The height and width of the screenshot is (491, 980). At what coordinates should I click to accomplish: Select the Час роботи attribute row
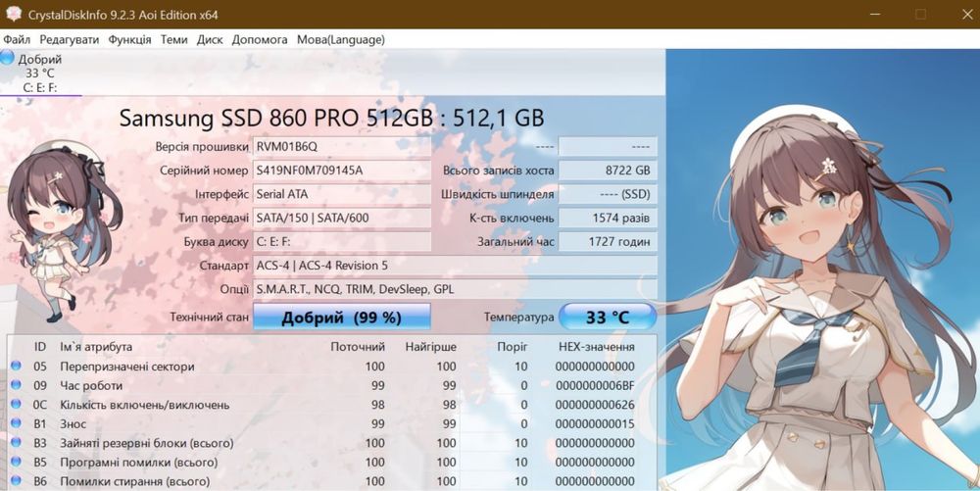click(x=331, y=386)
